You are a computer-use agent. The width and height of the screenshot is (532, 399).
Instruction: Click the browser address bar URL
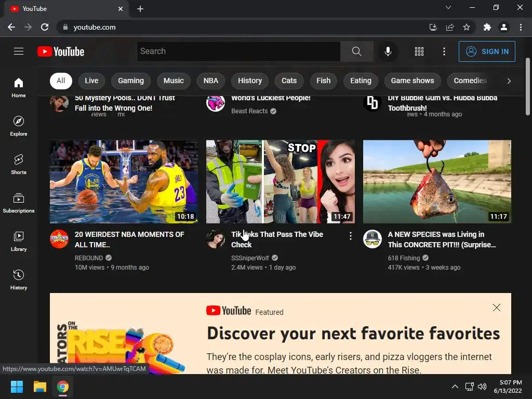(x=95, y=27)
